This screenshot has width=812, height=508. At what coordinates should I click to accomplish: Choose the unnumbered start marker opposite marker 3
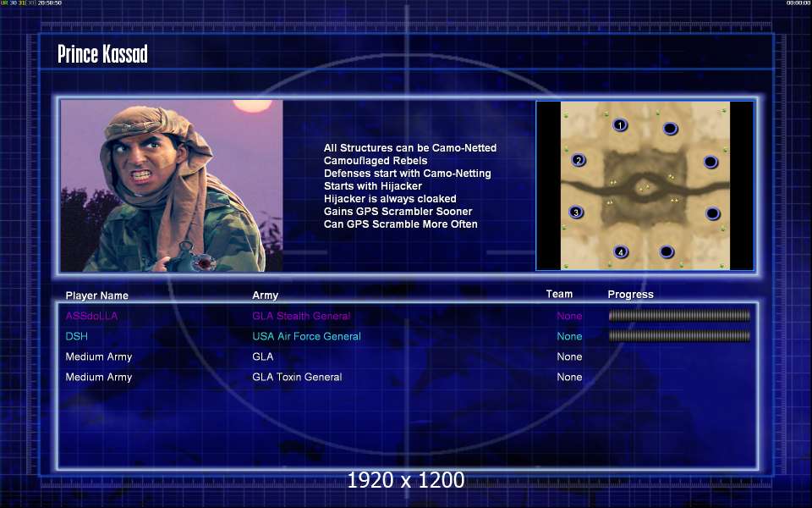coord(712,213)
